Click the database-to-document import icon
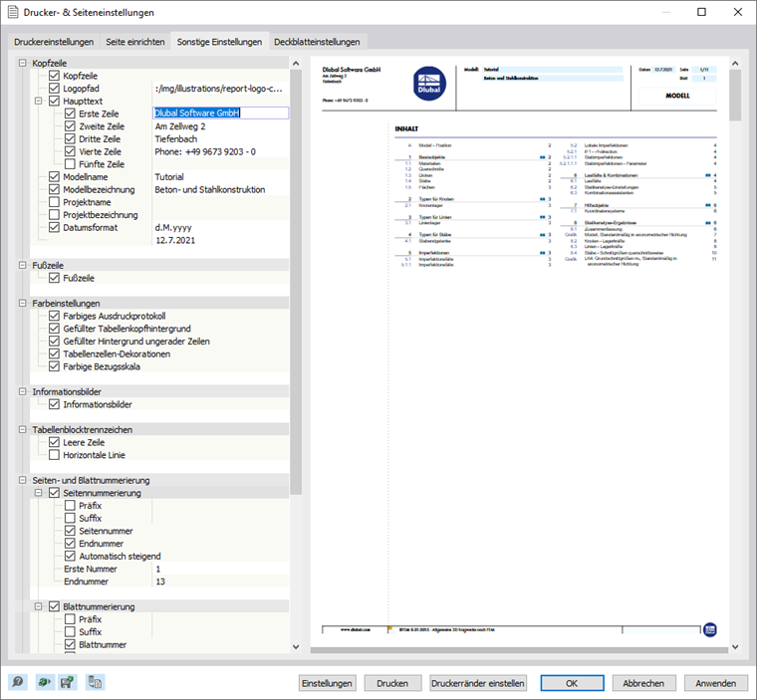Viewport: 757px width, 700px height. [95, 682]
